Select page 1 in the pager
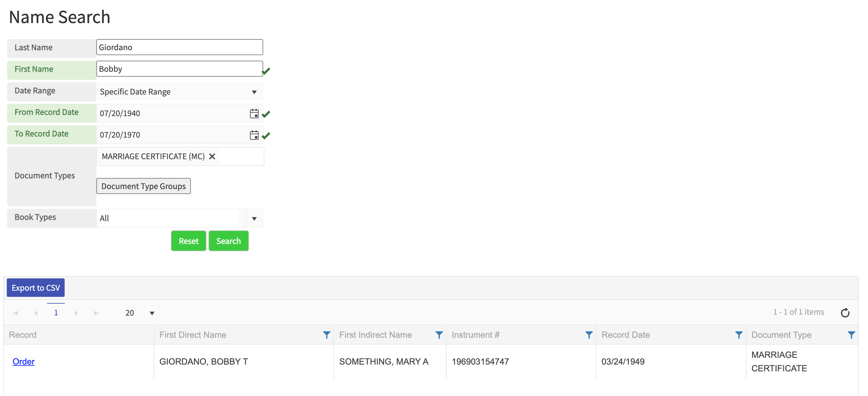The height and width of the screenshot is (396, 868). pos(56,313)
